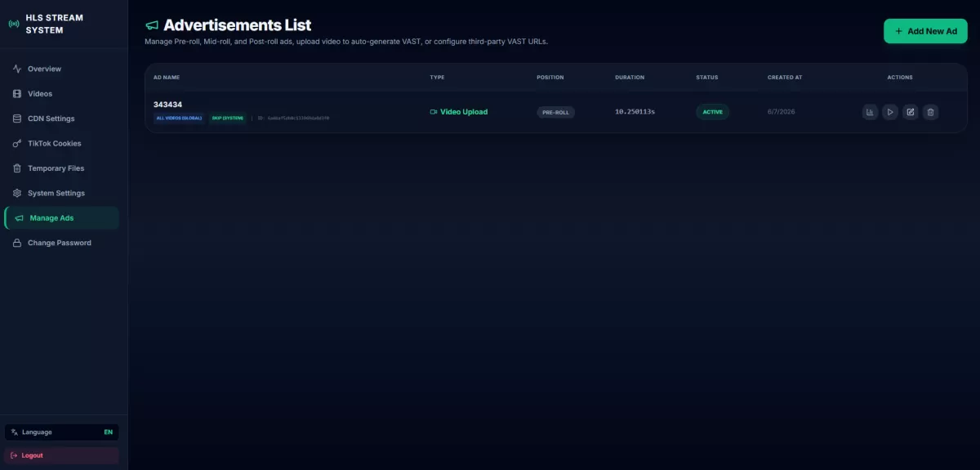
Task: Open Change Password page
Action: (62, 243)
